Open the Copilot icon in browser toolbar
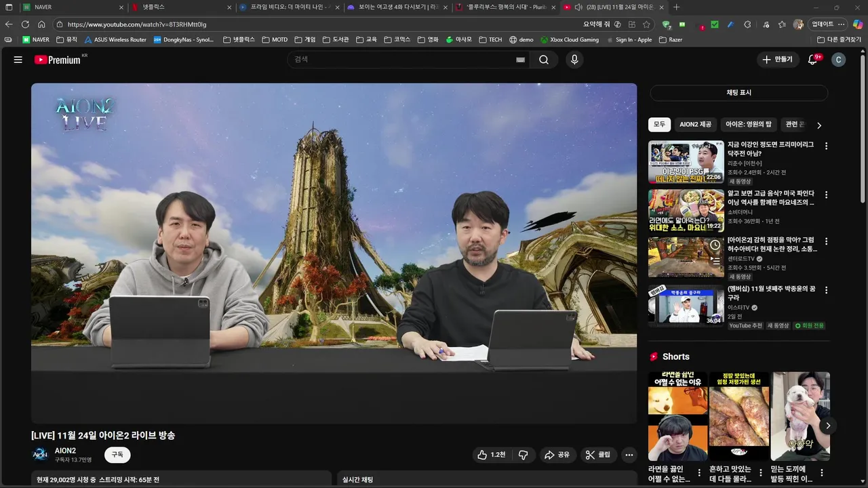 tap(858, 24)
